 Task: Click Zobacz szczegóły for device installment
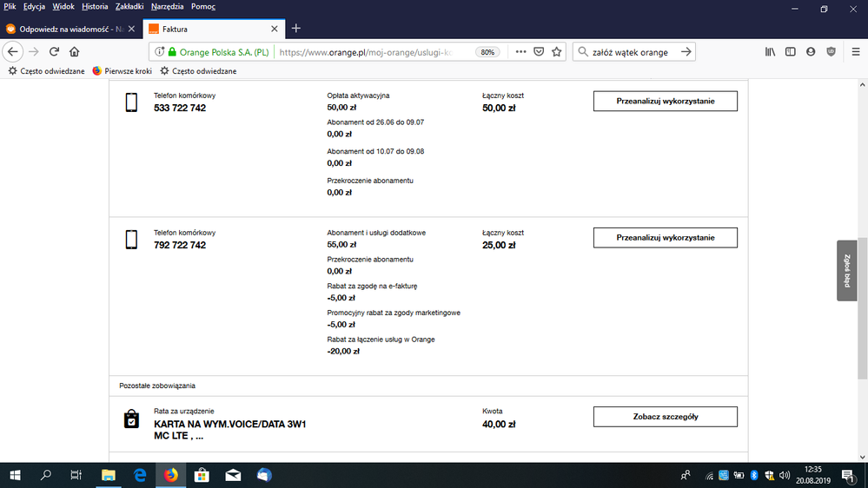666,417
